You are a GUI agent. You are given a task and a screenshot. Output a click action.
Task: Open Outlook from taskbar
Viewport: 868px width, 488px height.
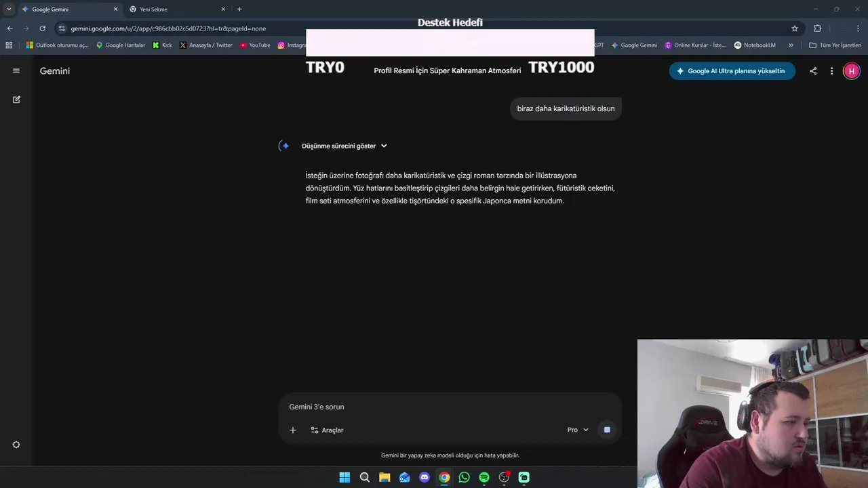(405, 477)
